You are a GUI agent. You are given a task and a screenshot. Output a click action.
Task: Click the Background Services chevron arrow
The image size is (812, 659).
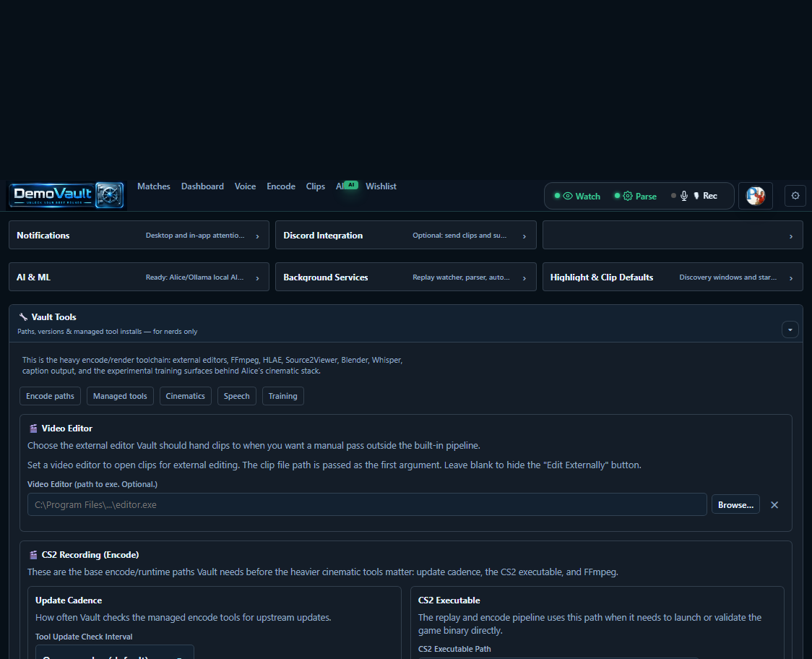[524, 278]
